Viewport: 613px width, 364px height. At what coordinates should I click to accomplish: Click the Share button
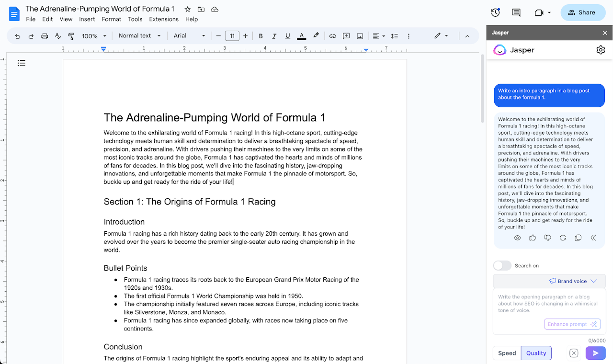tap(583, 12)
